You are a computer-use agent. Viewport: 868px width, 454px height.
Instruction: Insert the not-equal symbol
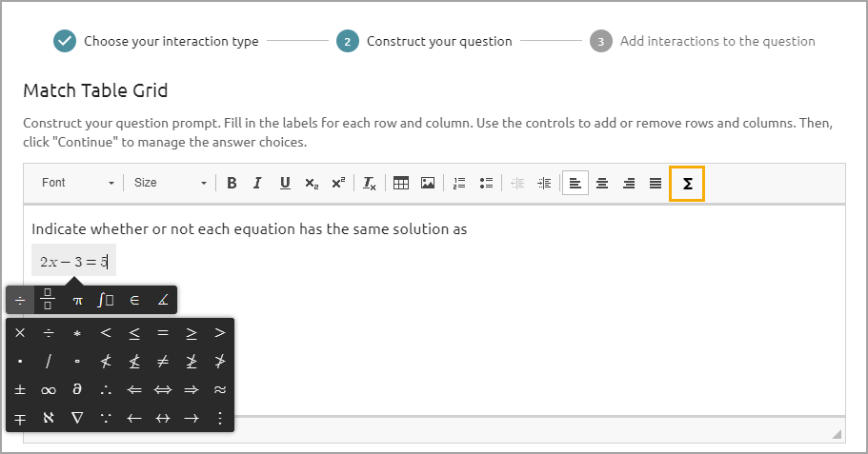163,361
